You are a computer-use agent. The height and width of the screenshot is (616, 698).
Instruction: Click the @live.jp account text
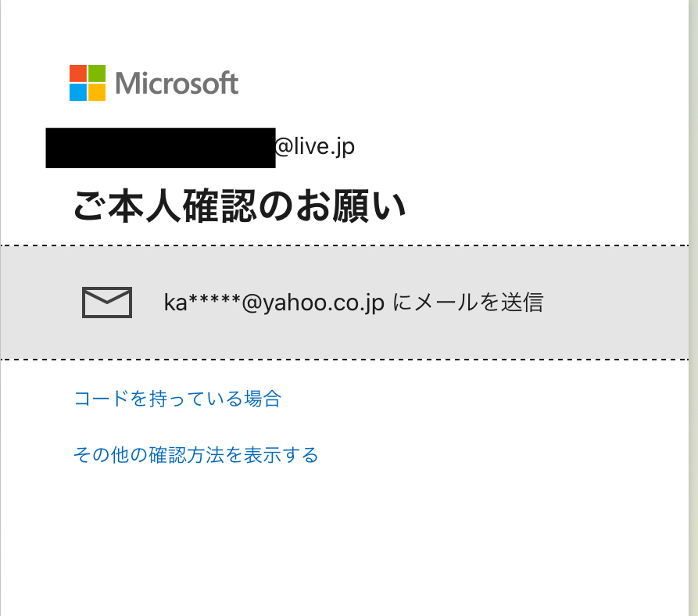pos(315,147)
